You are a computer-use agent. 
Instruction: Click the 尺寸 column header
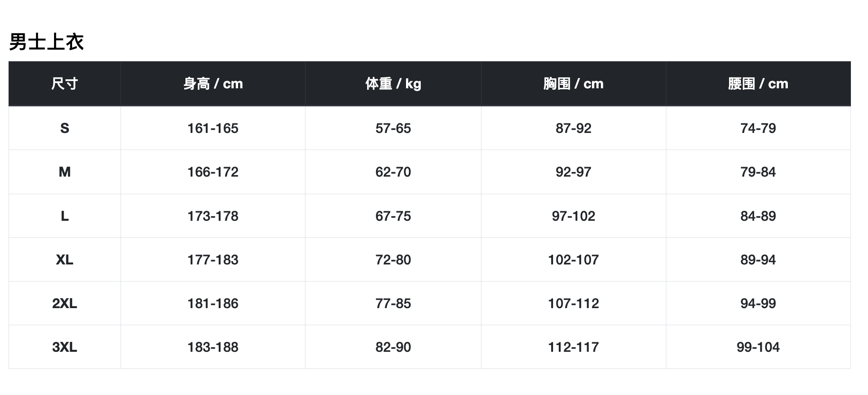65,84
